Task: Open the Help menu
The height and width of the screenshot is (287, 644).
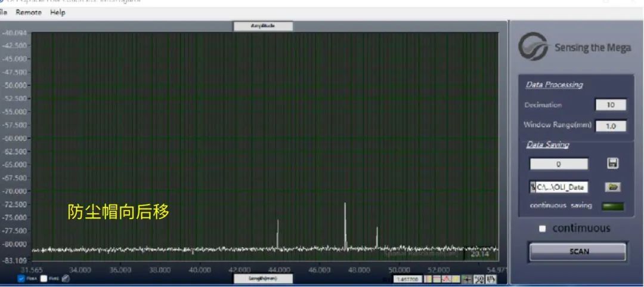Action: [58, 13]
